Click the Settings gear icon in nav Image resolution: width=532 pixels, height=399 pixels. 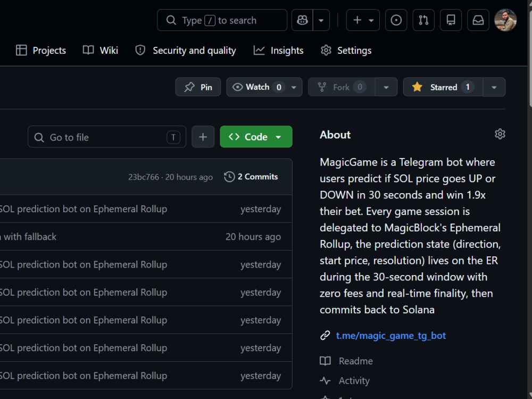pyautogui.click(x=326, y=50)
